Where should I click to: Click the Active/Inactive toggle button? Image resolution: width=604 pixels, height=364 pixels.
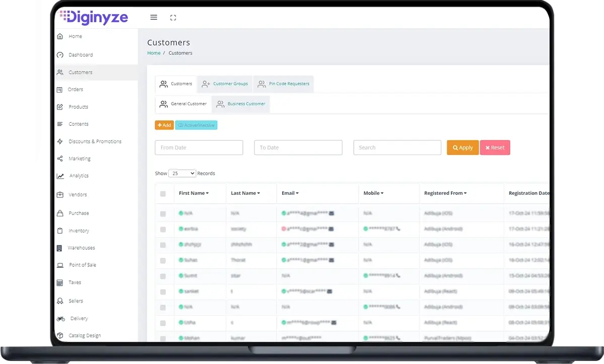tap(196, 125)
